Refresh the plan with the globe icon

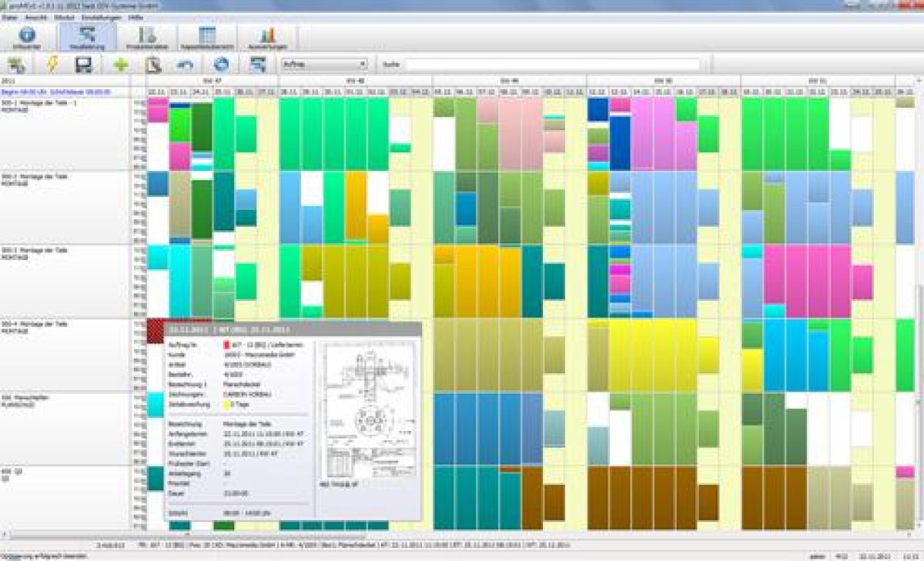(x=221, y=65)
